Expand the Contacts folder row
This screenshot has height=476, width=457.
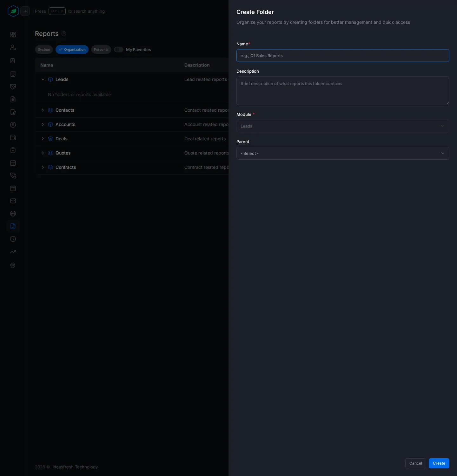pos(43,110)
